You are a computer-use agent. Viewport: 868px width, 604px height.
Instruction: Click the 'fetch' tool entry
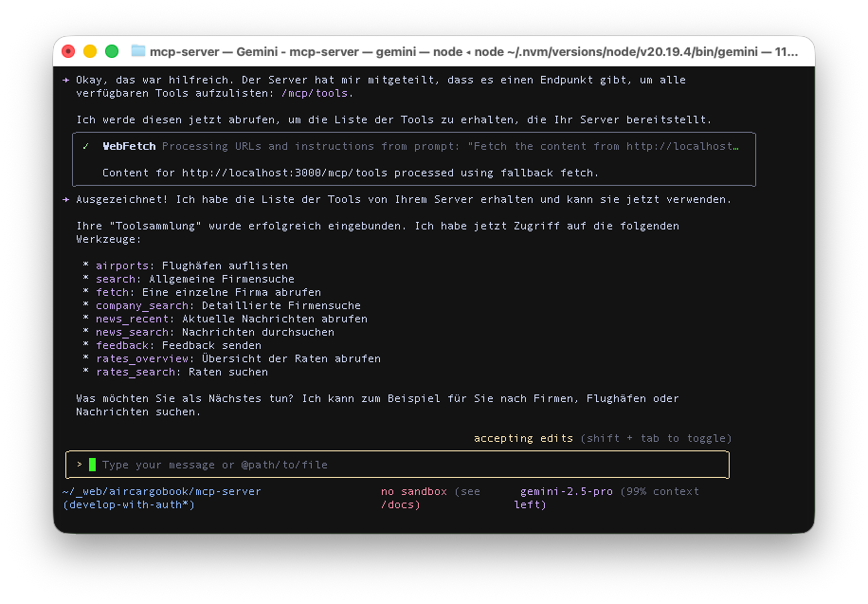point(113,292)
